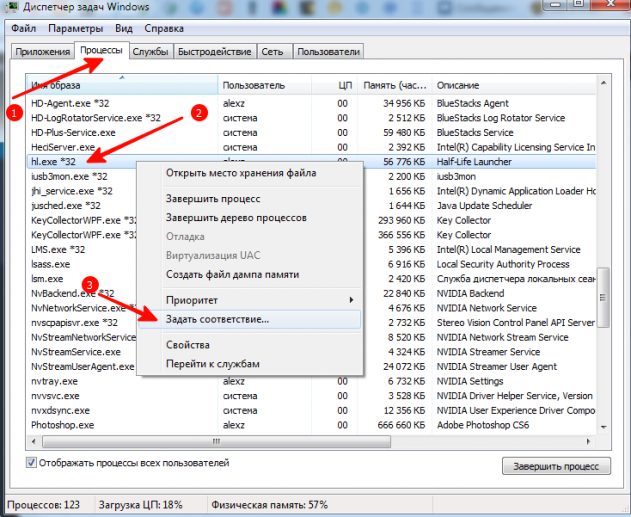Open the 'Параметры' menu
The height and width of the screenshot is (517, 631).
[75, 29]
